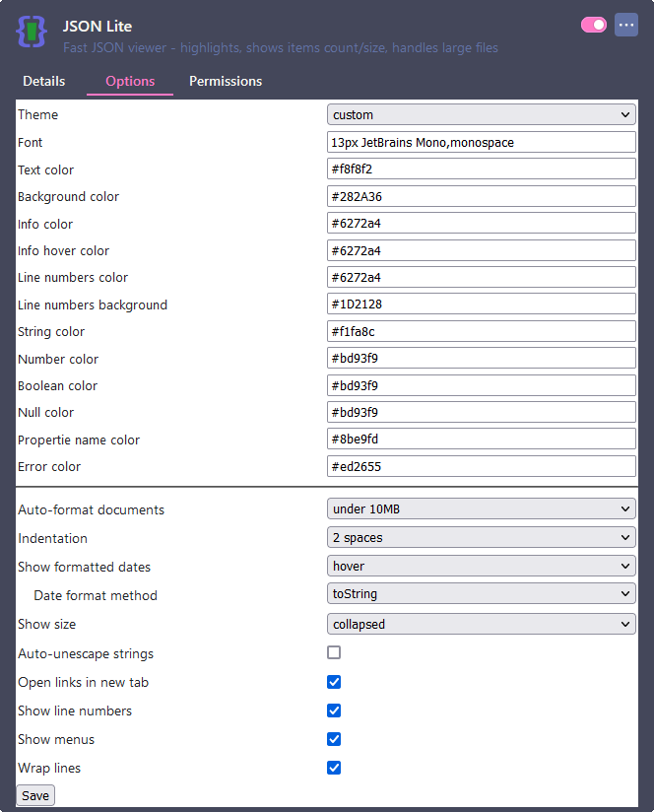The width and height of the screenshot is (654, 812).
Task: Click the Error color input field
Action: pyautogui.click(x=482, y=466)
